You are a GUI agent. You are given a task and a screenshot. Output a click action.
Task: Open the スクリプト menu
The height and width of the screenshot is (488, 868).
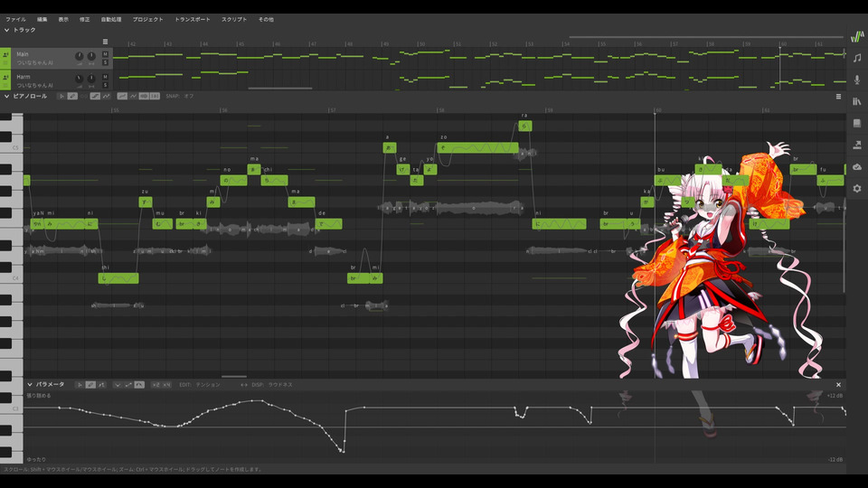[234, 19]
